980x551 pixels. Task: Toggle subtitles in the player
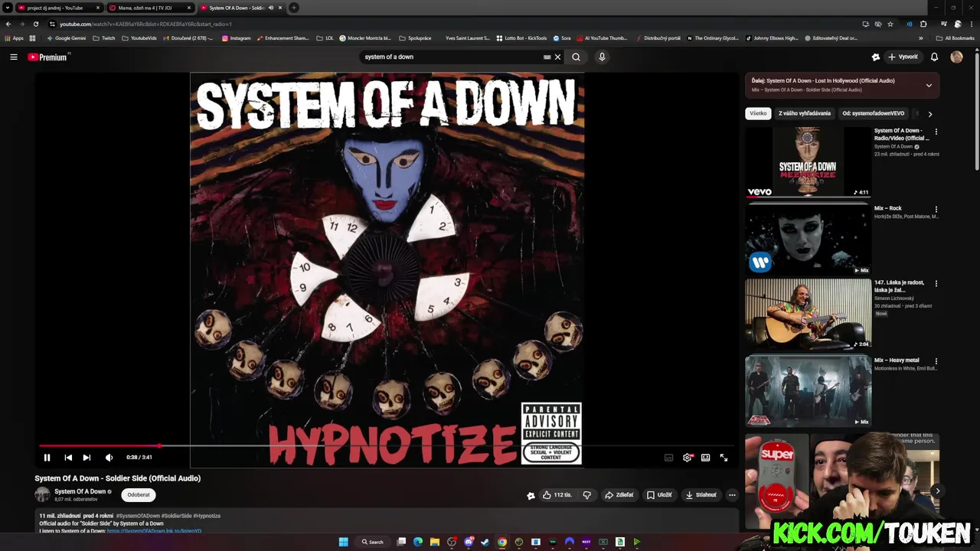pyautogui.click(x=668, y=458)
